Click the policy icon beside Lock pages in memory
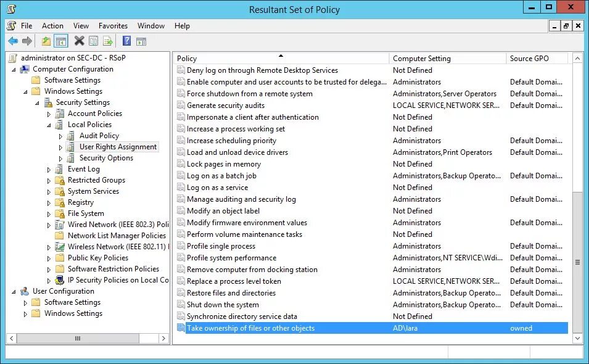Screen dimensions: 589x364 point(181,163)
